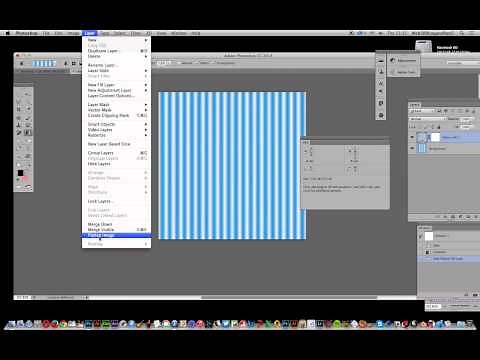
Task: Expand the Delete submenu
Action: (x=116, y=56)
